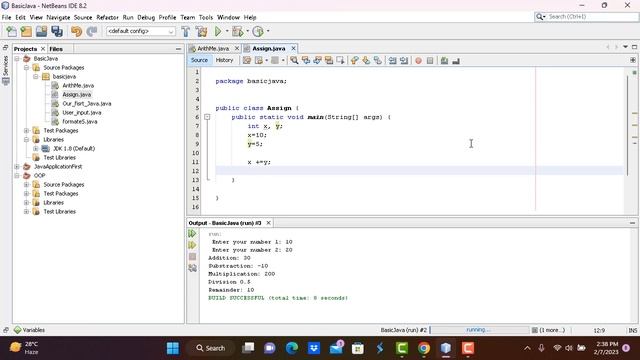Expand the JDK 1.8 (Default) node
This screenshot has height=360, width=640.
pos(36,149)
